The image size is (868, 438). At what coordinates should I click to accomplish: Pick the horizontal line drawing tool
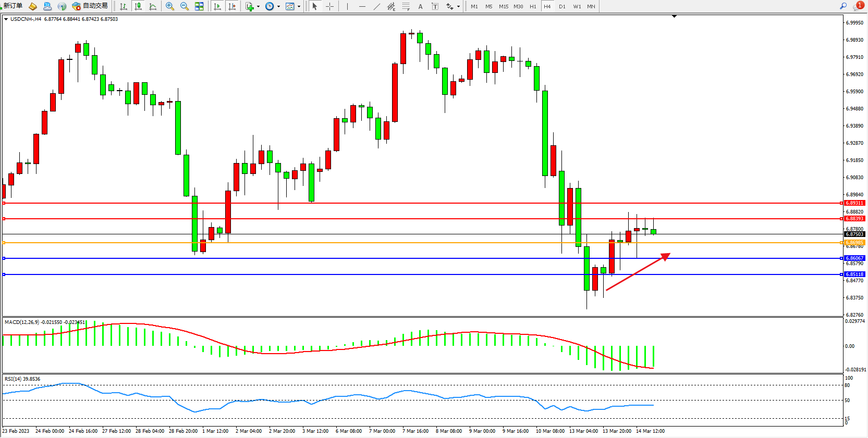(x=362, y=6)
